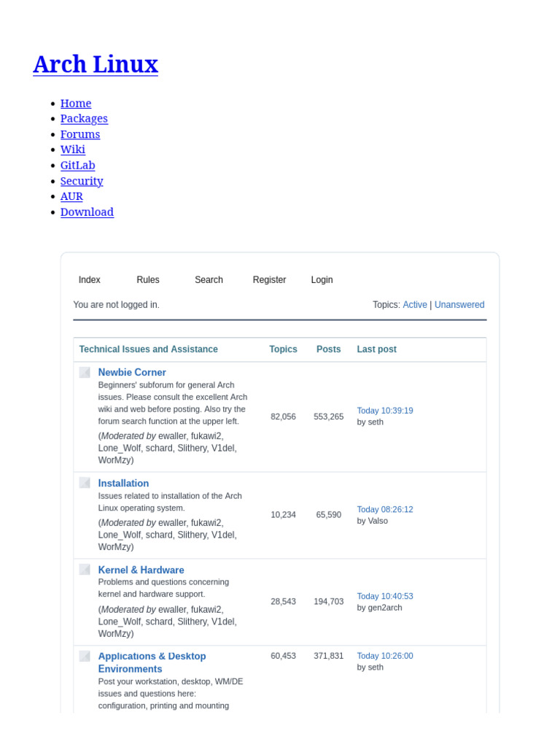
Task: Select the Login forum menu item
Action: pyautogui.click(x=322, y=279)
